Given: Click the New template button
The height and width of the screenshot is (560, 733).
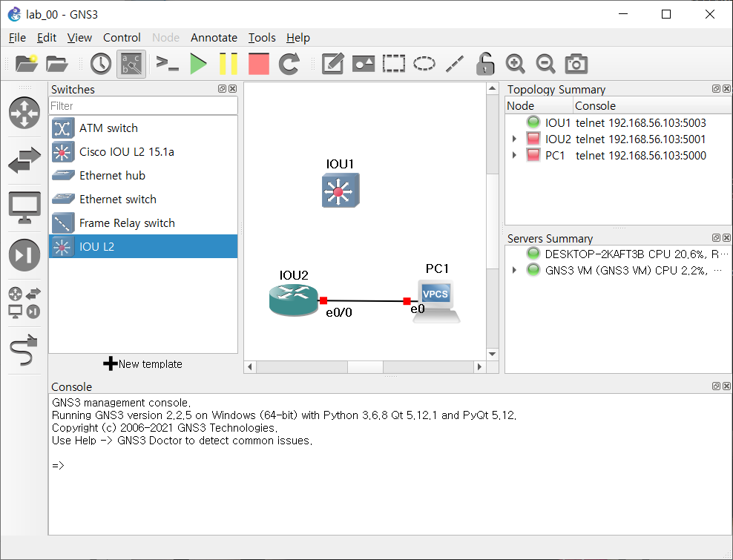Looking at the screenshot, I should [143, 363].
